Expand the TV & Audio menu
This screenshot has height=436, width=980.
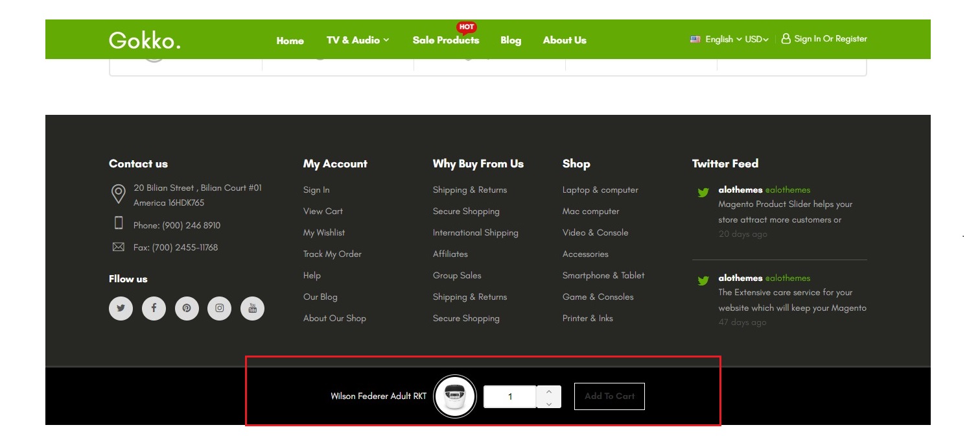click(x=358, y=40)
